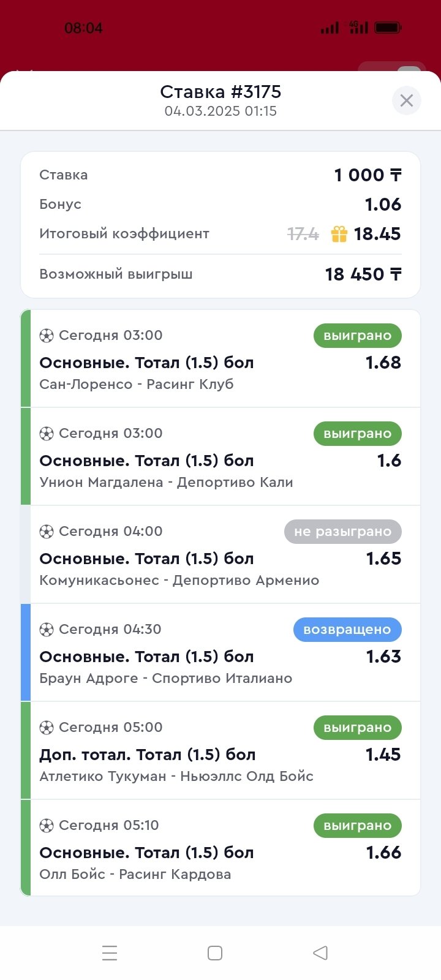Open Сан-Лоренсо - Расинг Клуб match

137,385
